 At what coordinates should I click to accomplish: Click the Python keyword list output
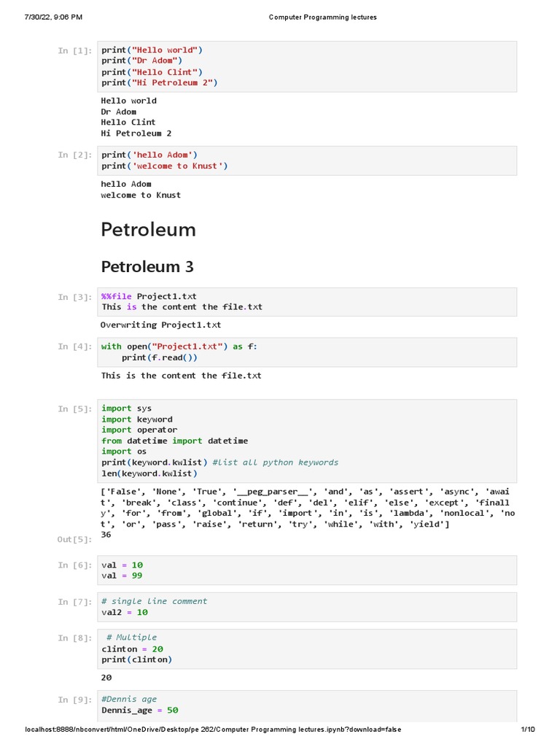click(306, 508)
